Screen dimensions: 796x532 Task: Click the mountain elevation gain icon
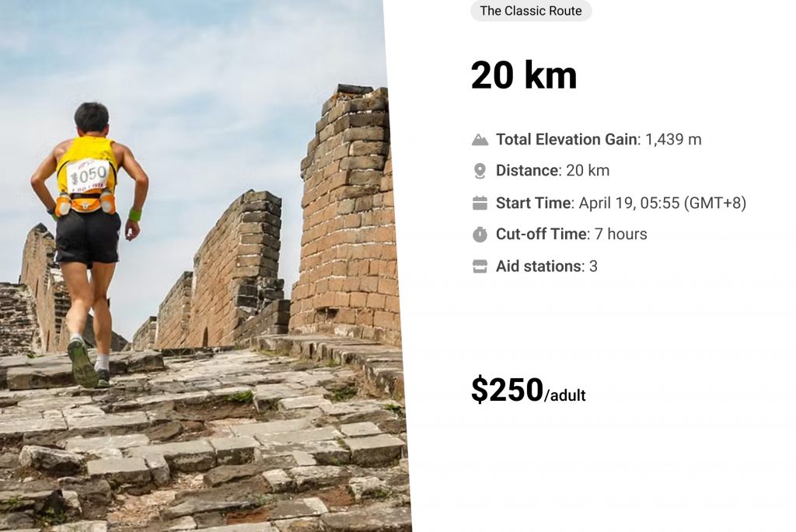click(x=480, y=140)
